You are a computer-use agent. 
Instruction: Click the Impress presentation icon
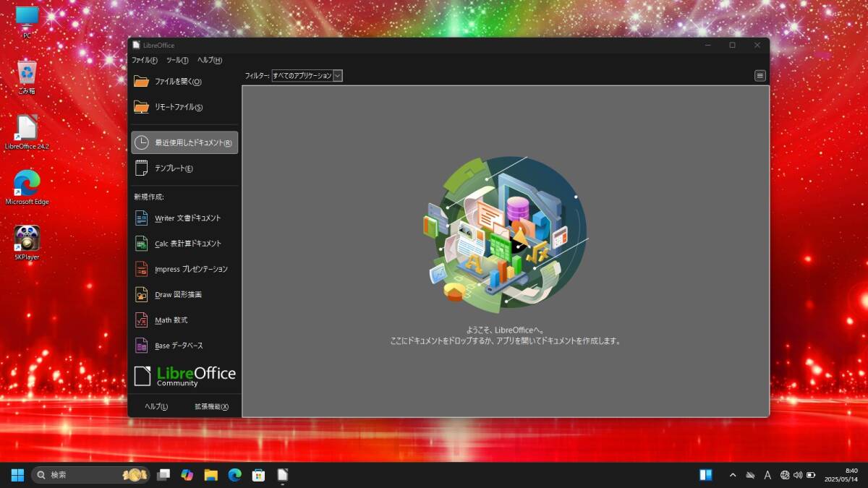(x=142, y=269)
